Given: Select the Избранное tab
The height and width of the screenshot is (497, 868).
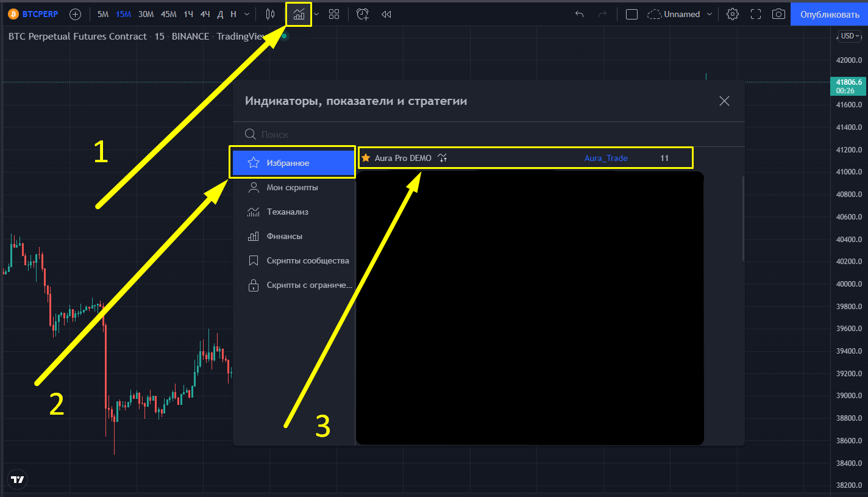Looking at the screenshot, I should click(293, 163).
